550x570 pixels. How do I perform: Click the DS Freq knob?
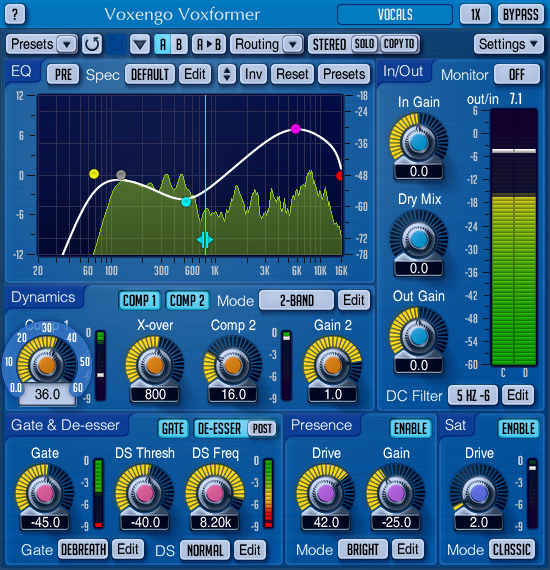[x=214, y=493]
